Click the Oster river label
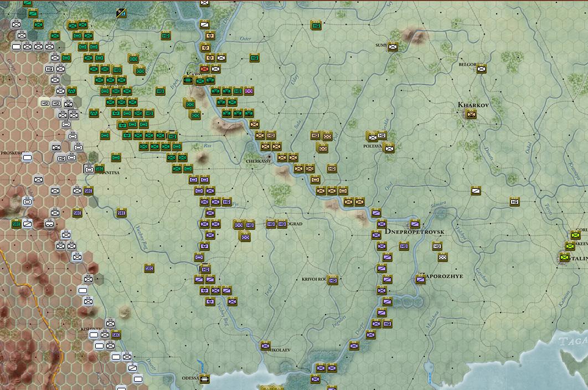The image size is (588, 390). point(245,39)
